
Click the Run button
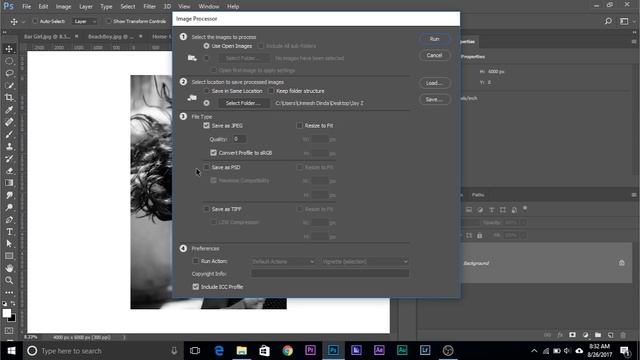coord(434,39)
